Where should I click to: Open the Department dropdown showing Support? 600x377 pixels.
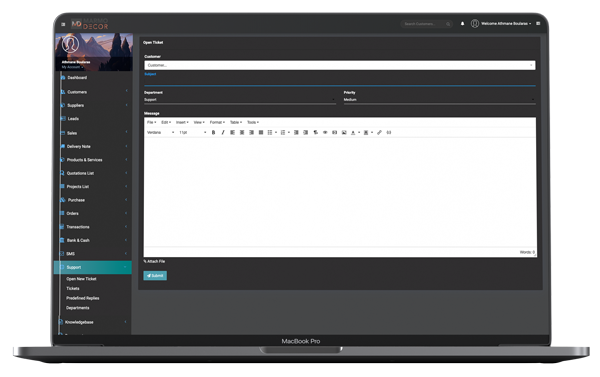(x=240, y=100)
